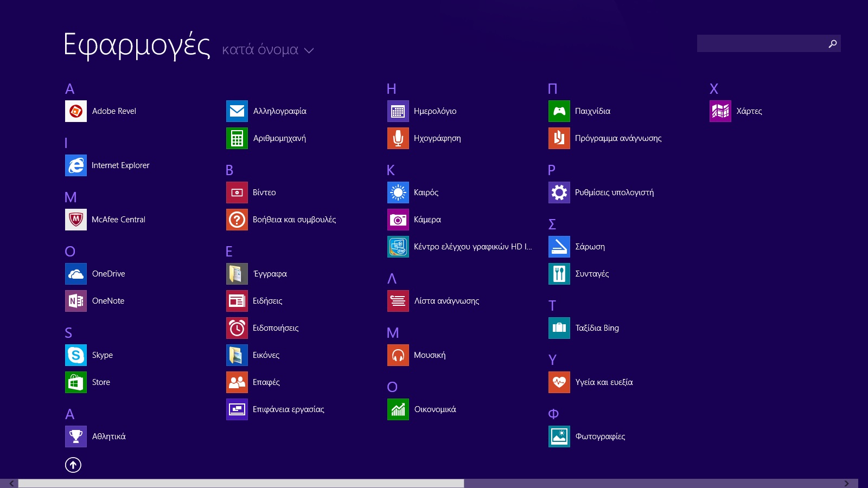The width and height of the screenshot is (868, 488).
Task: Open the Χάρτες maps icon
Action: click(720, 111)
